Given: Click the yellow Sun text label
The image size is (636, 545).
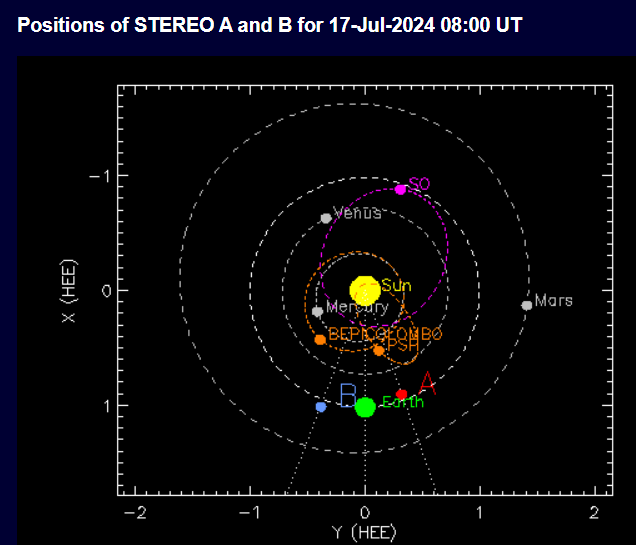Looking at the screenshot, I should click(396, 286).
